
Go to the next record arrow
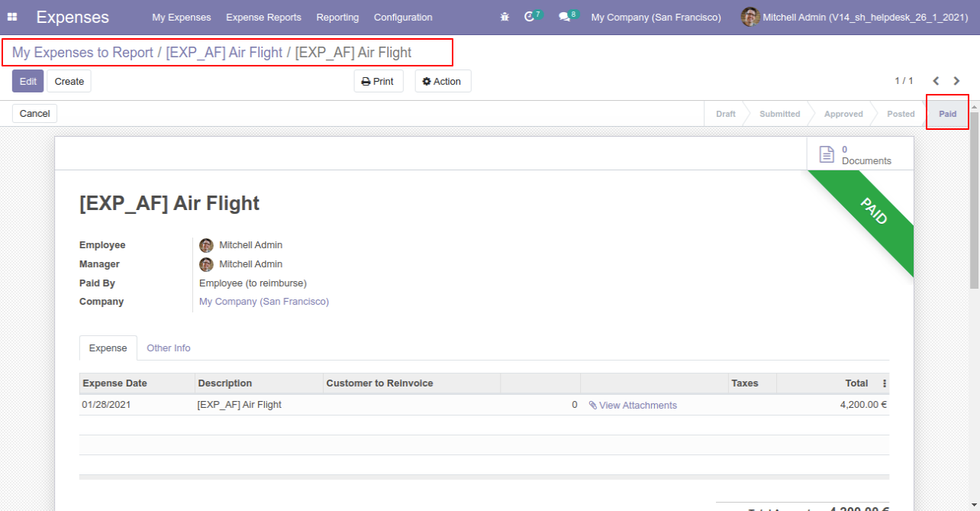coord(956,81)
